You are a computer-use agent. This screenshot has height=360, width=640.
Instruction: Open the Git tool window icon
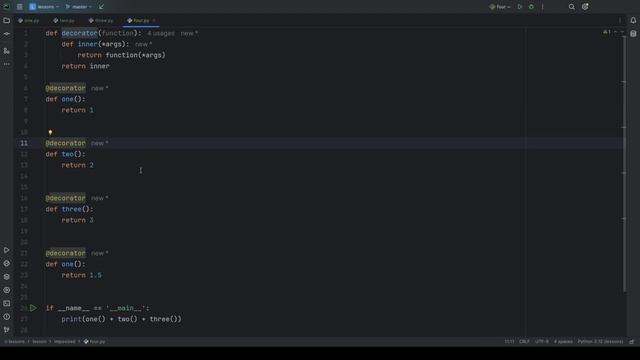pos(7,329)
